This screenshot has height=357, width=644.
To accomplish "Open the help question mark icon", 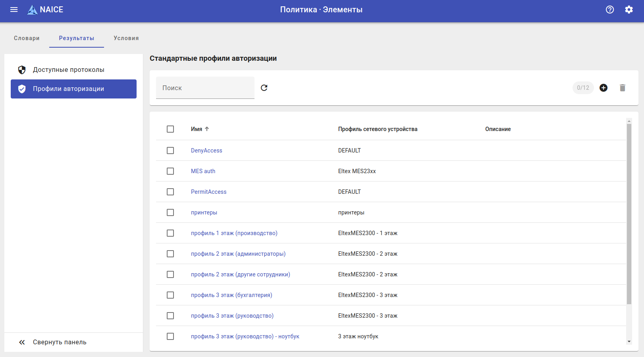I will click(610, 10).
